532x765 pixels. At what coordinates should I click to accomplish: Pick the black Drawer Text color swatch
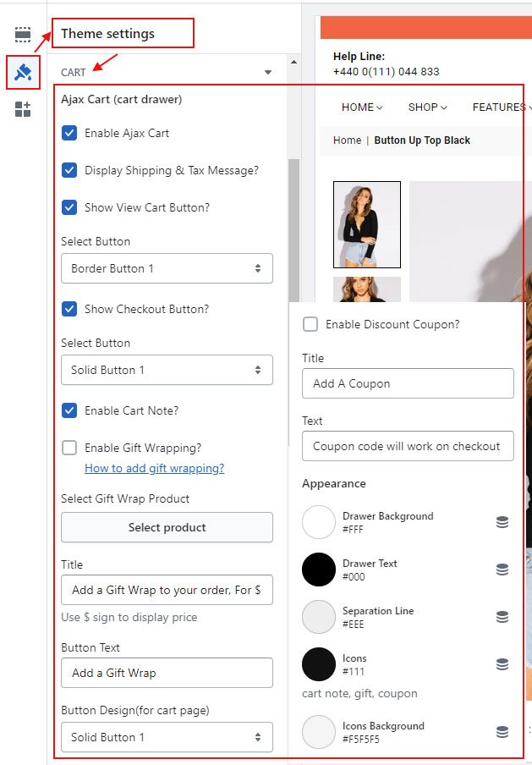pyautogui.click(x=319, y=570)
